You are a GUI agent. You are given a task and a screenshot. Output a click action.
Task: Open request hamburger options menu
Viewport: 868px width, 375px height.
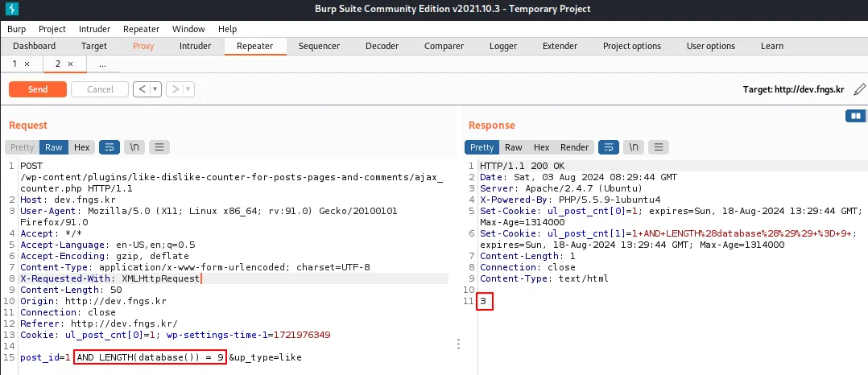[159, 147]
